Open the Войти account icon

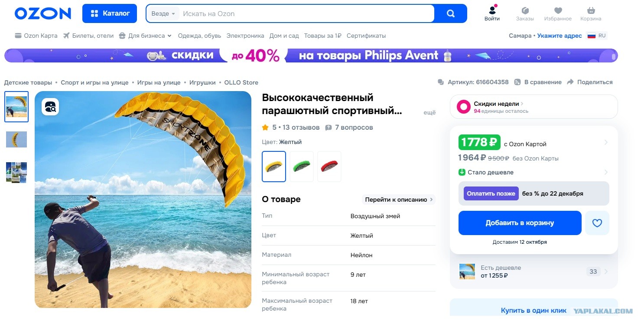point(492,10)
